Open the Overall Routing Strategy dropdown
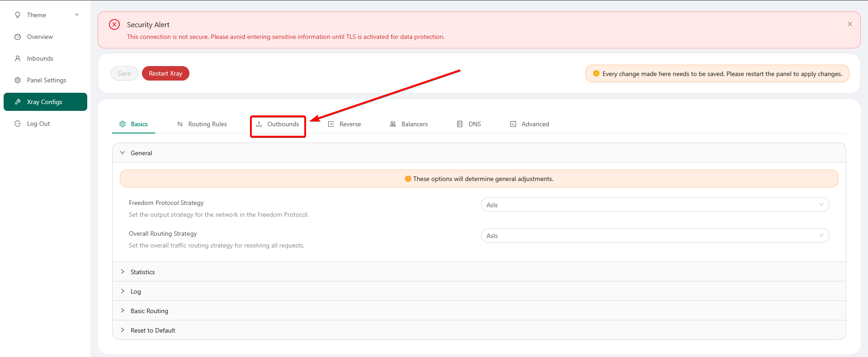The height and width of the screenshot is (357, 868). click(655, 236)
